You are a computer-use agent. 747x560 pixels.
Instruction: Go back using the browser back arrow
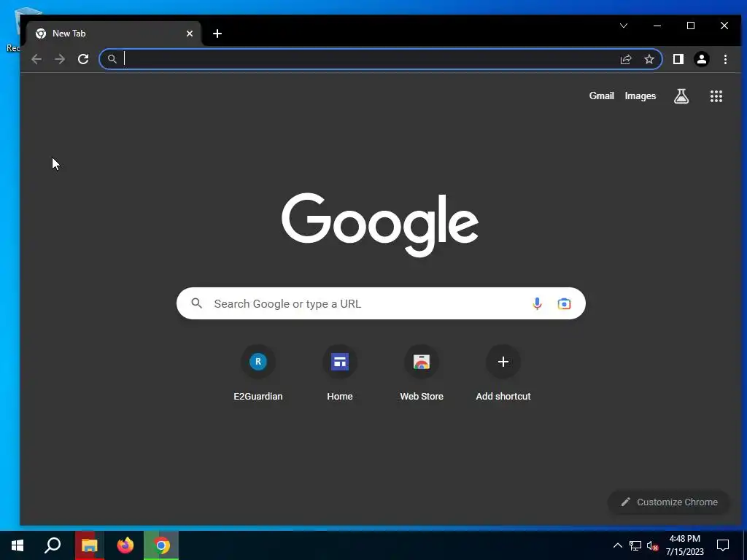36,59
